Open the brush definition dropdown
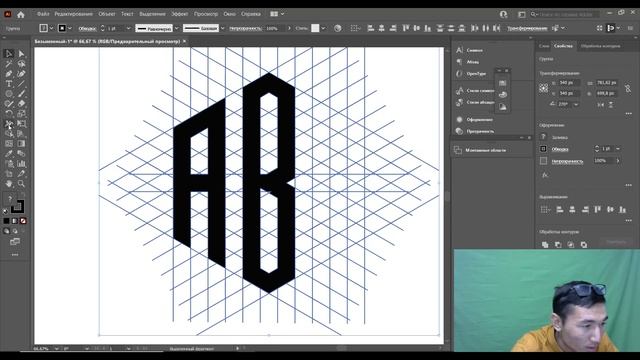 222,28
